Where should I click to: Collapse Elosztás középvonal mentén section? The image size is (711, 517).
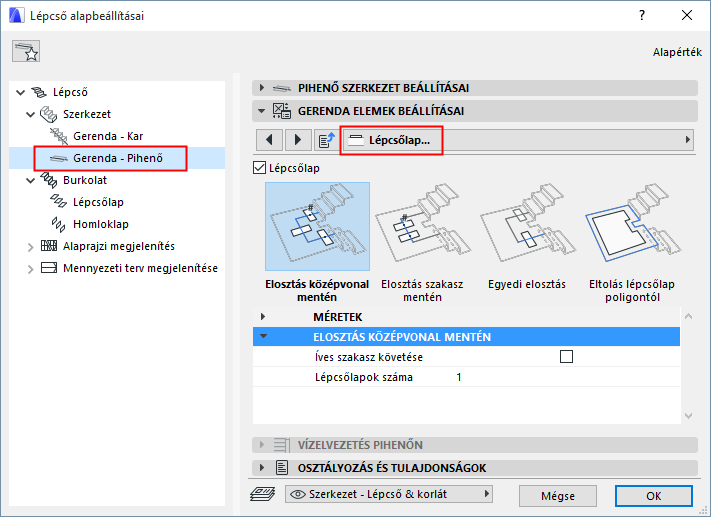pyautogui.click(x=263, y=337)
